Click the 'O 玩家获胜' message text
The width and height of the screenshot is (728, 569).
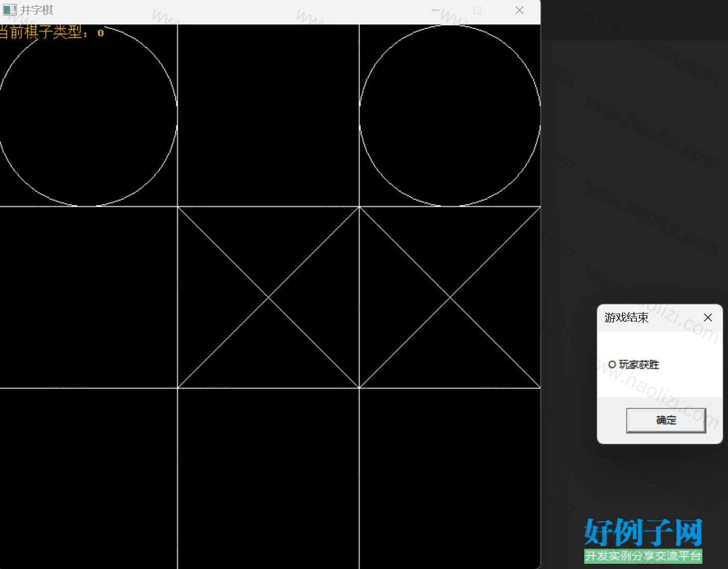633,364
